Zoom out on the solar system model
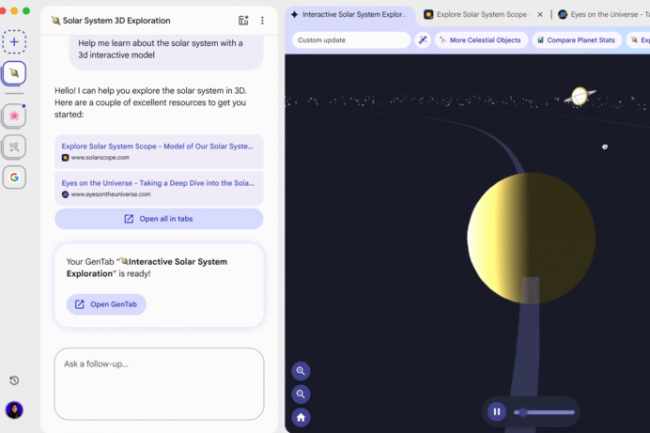The width and height of the screenshot is (650, 433). coord(301,394)
